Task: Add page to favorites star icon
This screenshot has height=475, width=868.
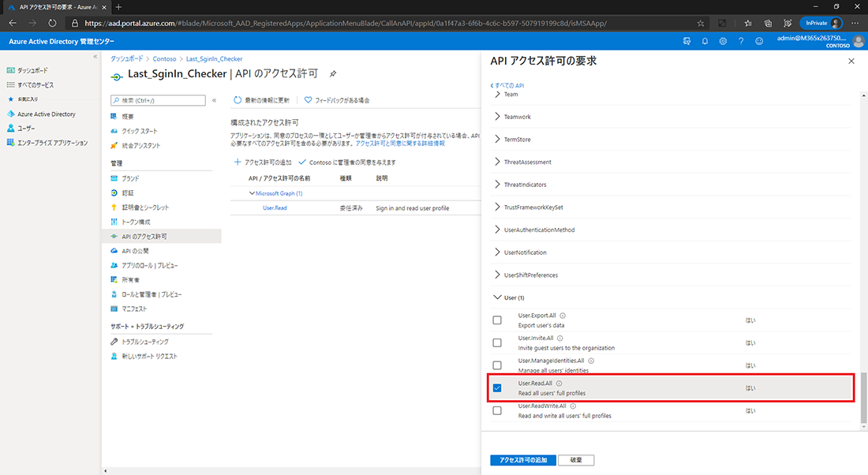Action: pos(700,23)
